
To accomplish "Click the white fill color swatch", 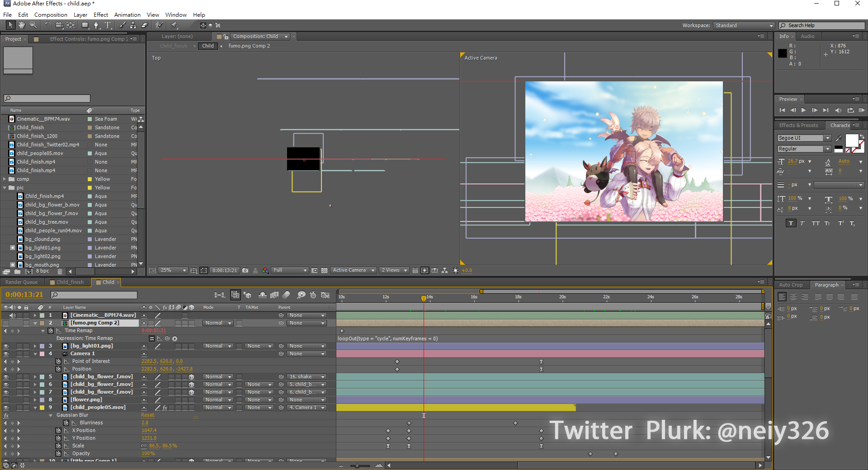I will (852, 141).
